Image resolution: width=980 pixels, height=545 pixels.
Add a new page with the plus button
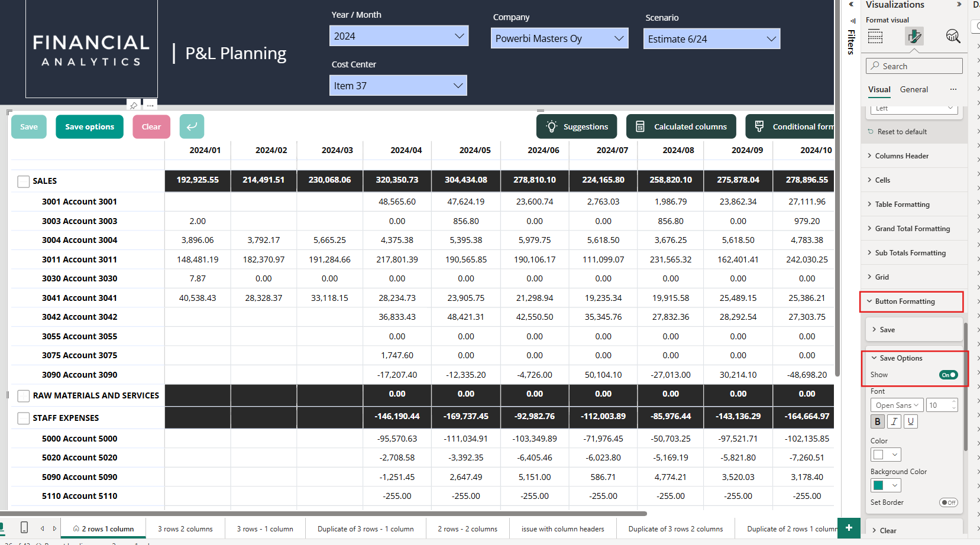click(849, 528)
